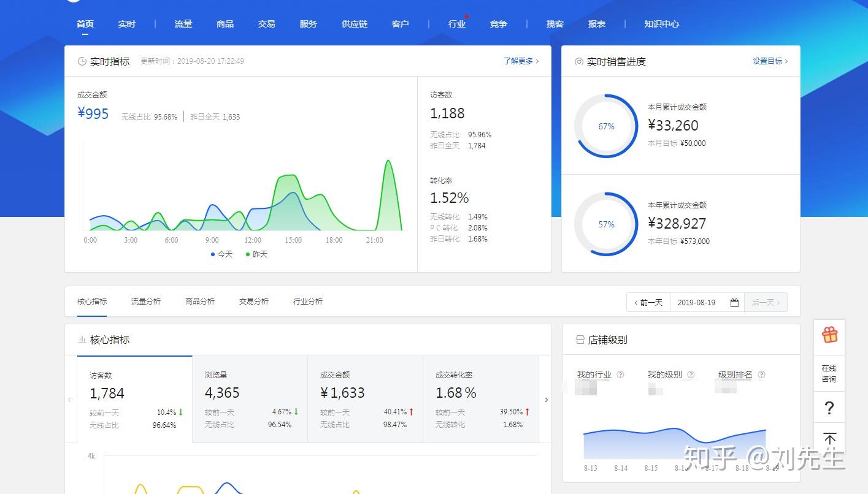Open the 揽客 navigation item
The image size is (868, 494).
coord(555,24)
